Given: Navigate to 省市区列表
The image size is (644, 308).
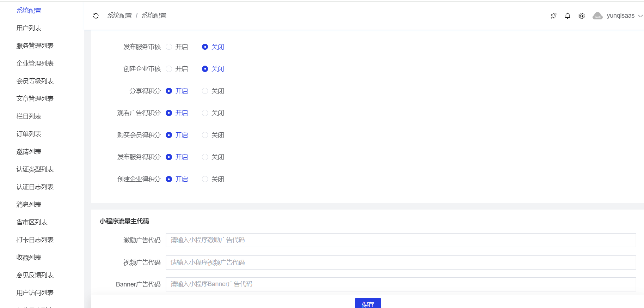Looking at the screenshot, I should [32, 222].
